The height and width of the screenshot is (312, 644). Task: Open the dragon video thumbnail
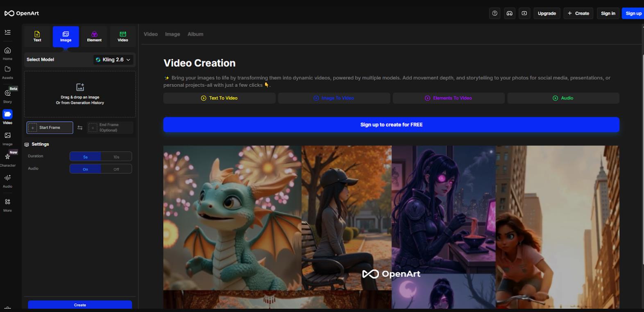232,218
